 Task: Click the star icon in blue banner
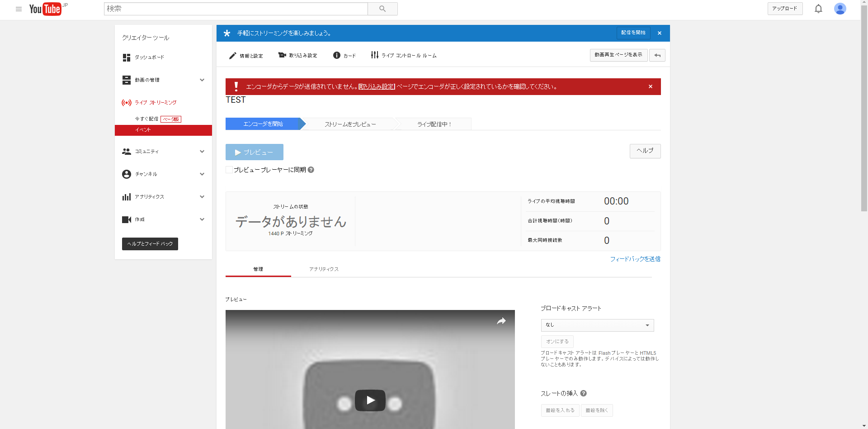click(227, 33)
